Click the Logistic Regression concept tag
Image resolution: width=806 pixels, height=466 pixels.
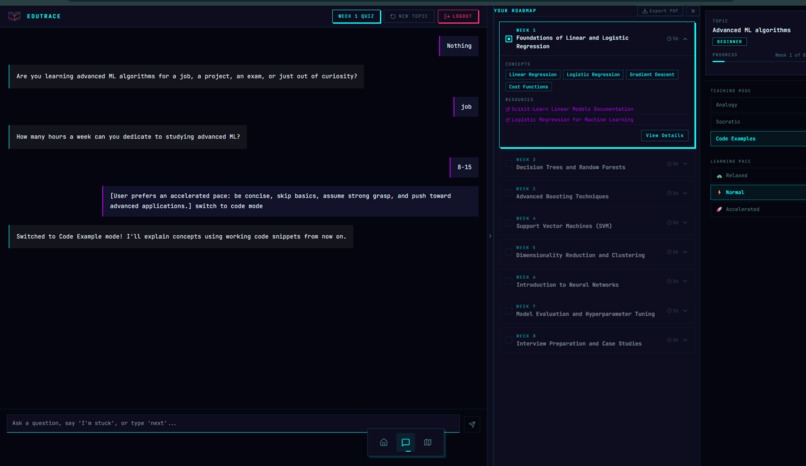point(593,75)
